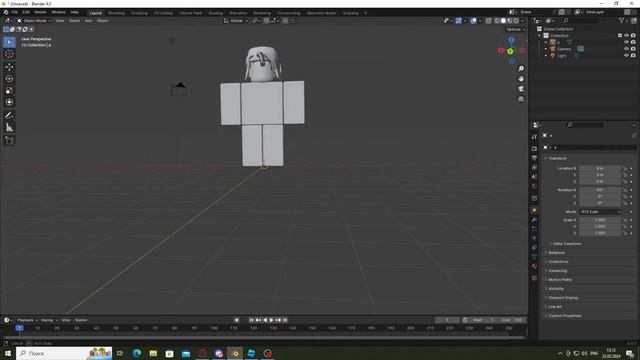Click the Scale X value field

point(600,220)
